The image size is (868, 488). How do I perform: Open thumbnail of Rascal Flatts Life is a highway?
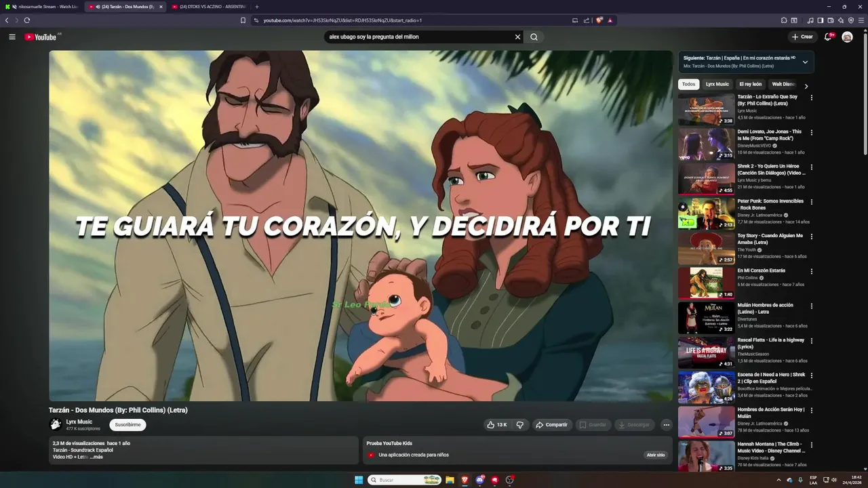point(706,352)
